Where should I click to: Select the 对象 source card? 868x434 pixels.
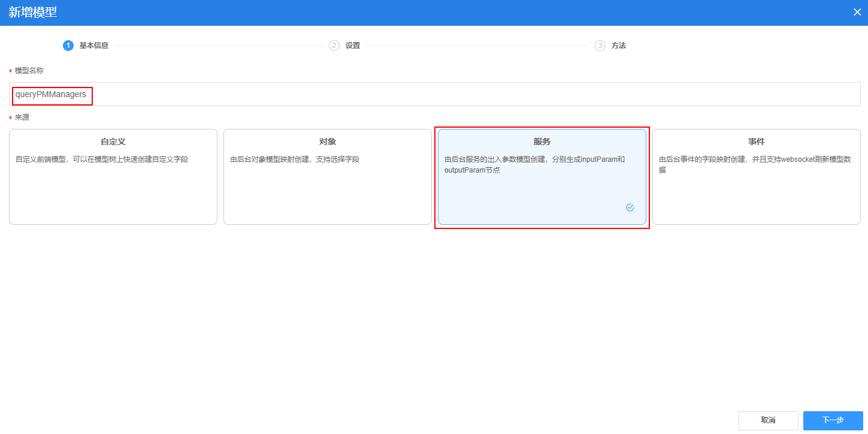tap(328, 177)
